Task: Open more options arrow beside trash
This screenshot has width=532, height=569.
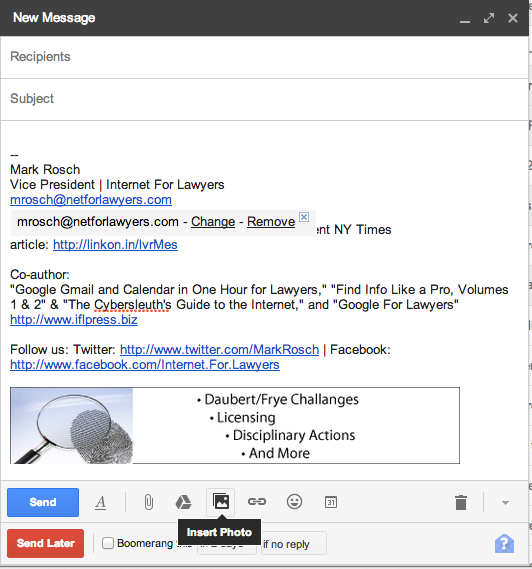Action: pos(505,503)
